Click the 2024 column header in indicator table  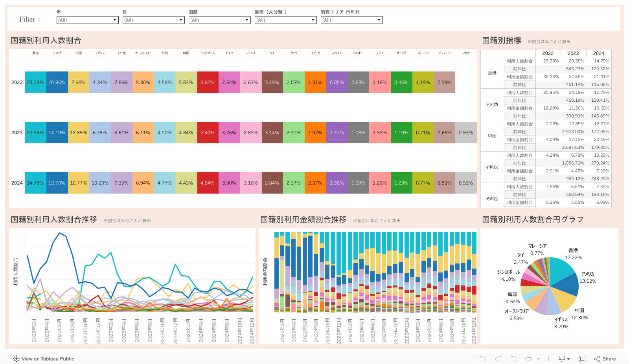[x=598, y=53]
